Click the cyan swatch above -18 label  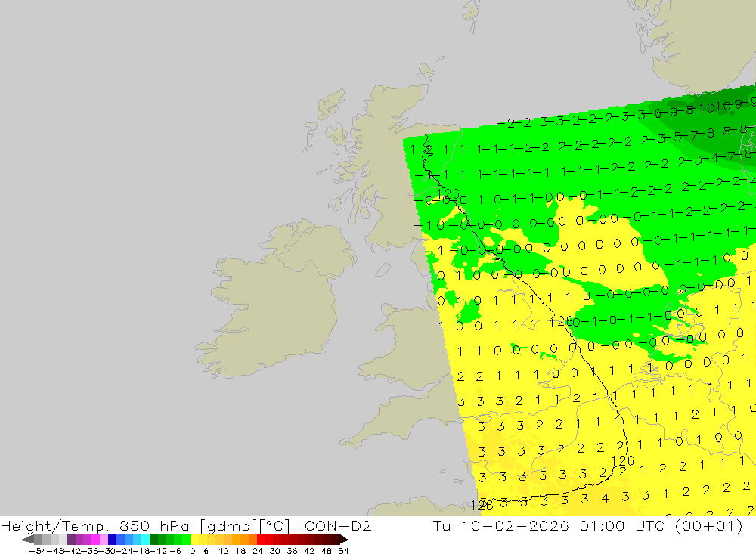click(145, 539)
